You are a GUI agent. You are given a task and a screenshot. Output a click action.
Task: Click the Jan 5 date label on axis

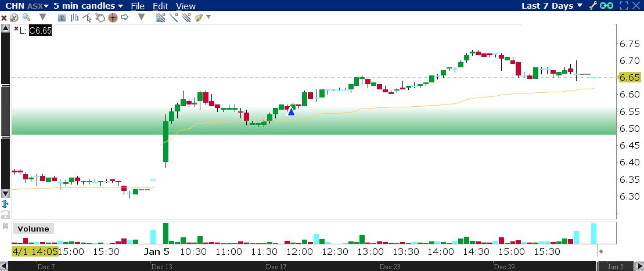coord(156,251)
